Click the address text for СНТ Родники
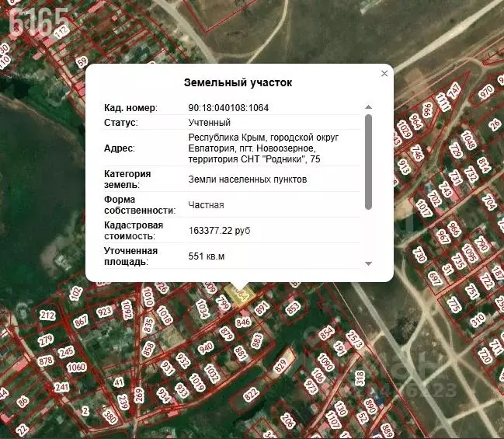 (x=263, y=148)
